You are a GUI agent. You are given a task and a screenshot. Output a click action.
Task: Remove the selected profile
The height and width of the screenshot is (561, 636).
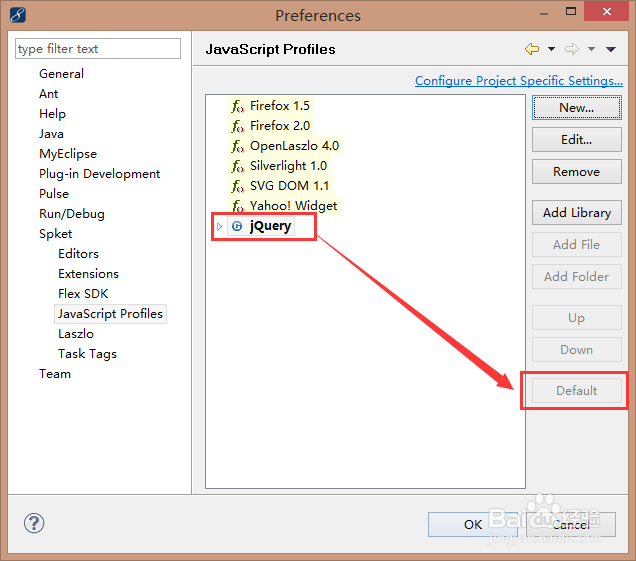[576, 172]
